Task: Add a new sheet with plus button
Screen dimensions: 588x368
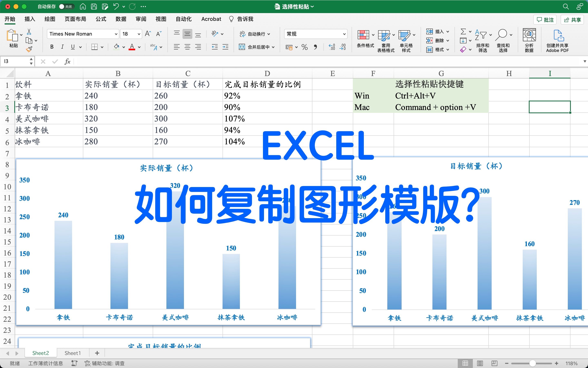Action: [x=97, y=353]
